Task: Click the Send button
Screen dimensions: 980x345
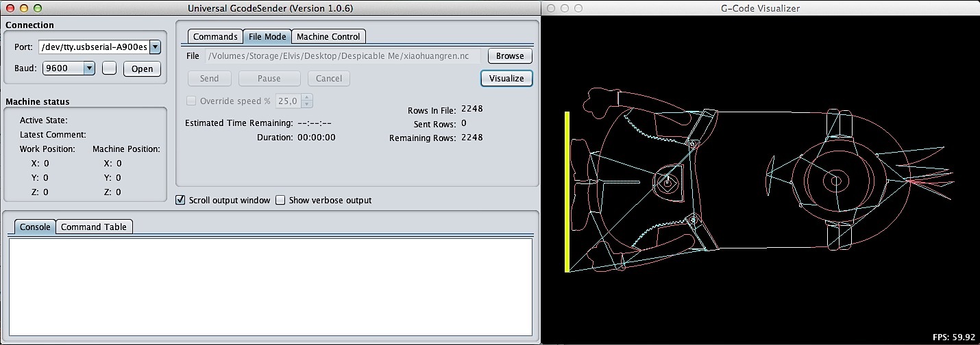Action: (209, 78)
